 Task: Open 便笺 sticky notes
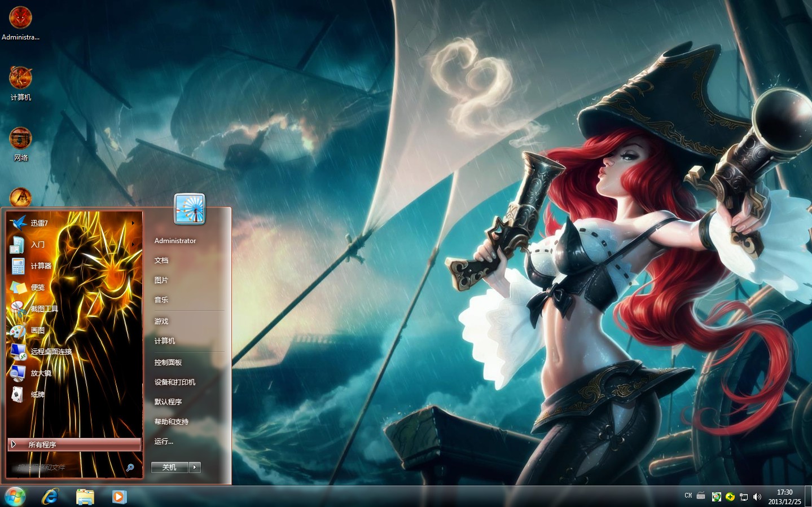point(73,287)
